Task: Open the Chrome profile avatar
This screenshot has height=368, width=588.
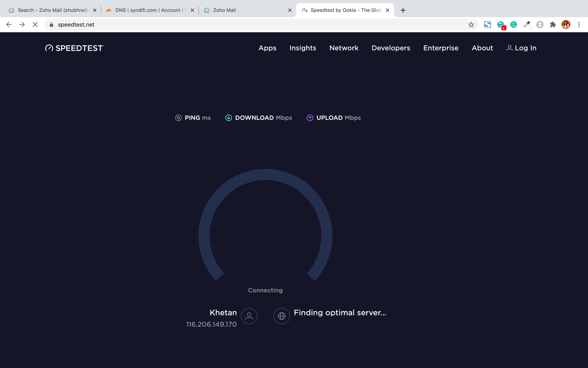Action: [566, 25]
